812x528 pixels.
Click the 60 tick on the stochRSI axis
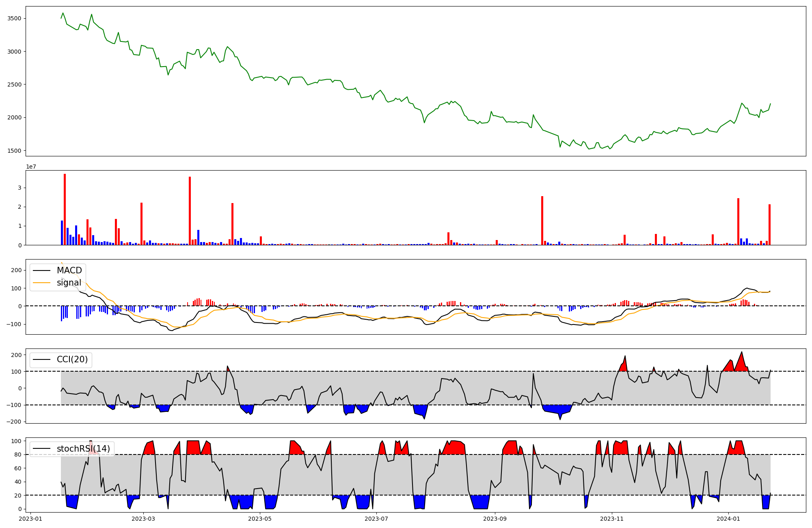[18, 468]
